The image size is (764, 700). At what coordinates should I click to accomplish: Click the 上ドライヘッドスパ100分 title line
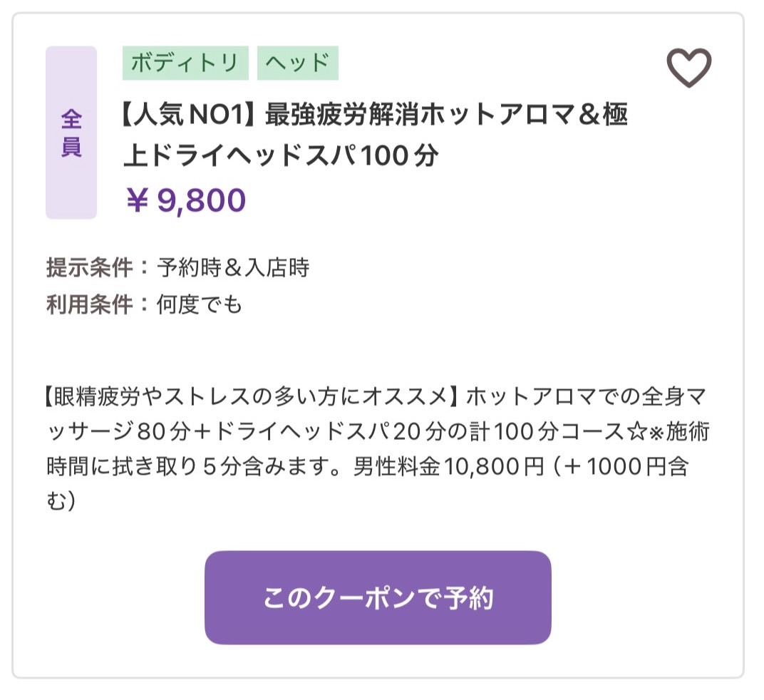(281, 156)
